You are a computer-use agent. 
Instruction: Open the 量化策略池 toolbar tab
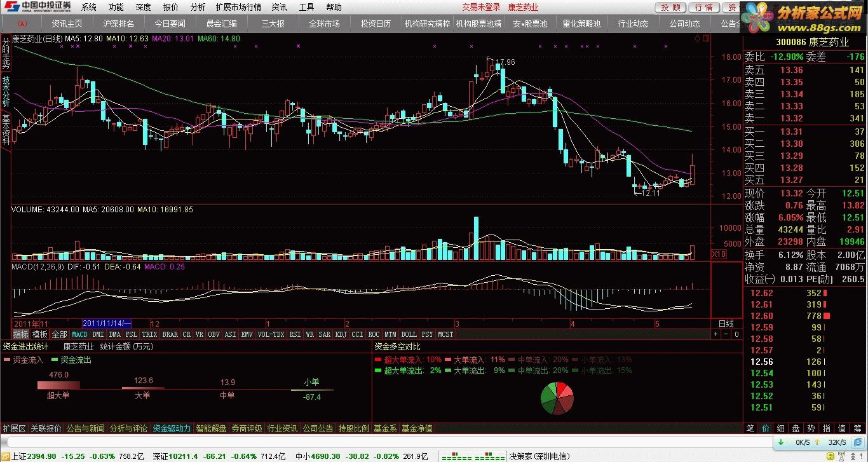(x=582, y=24)
